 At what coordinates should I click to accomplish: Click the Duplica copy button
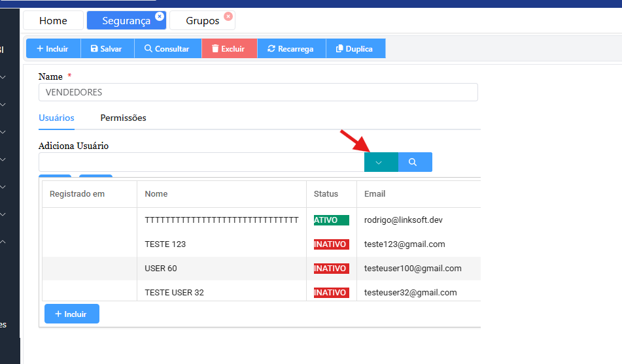point(354,49)
